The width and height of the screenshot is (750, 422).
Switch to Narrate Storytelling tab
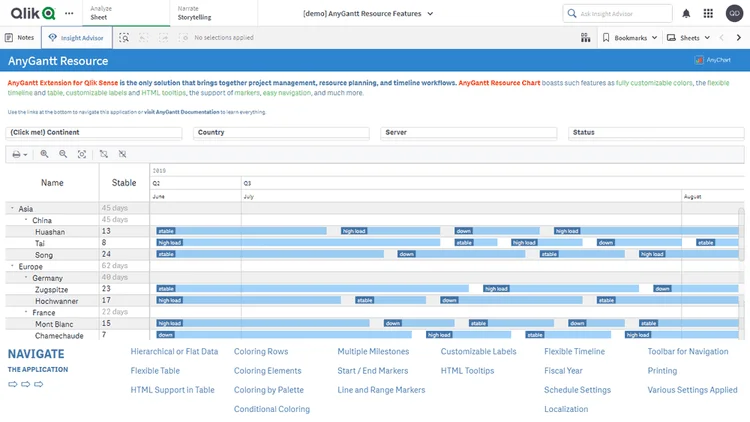213,13
